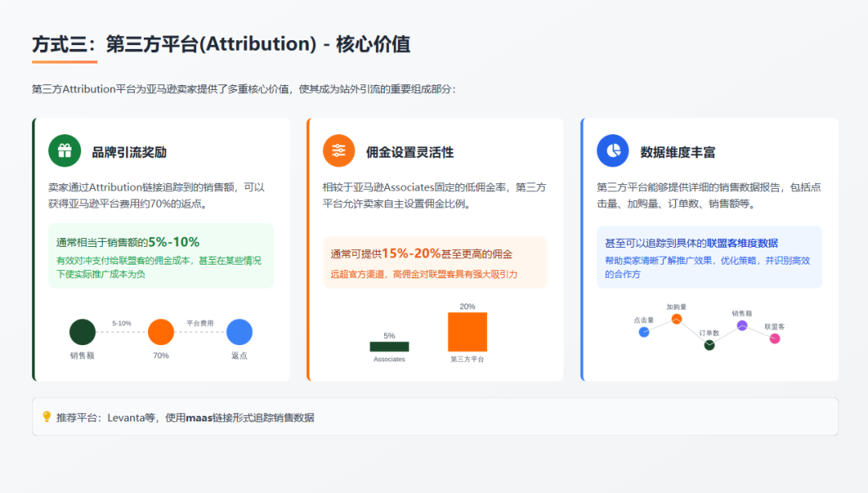Screen dimensions: 868x493
Task: Click the orange 70% circle
Action: 161,332
